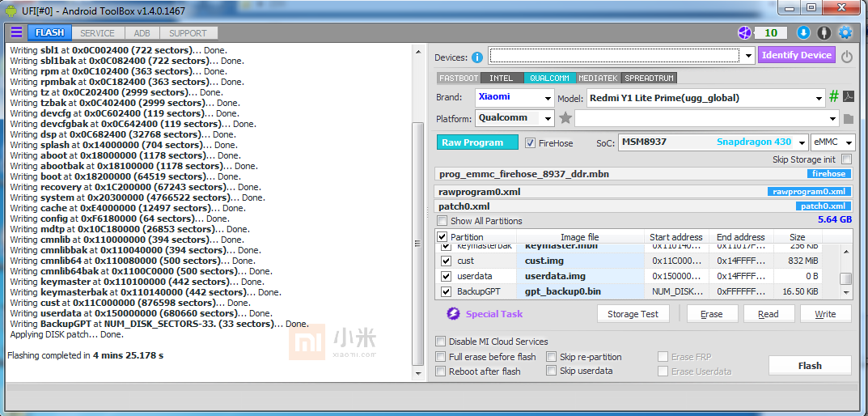Click the partition table scrollbar down arrow
The width and height of the screenshot is (868, 416).
coord(846,292)
